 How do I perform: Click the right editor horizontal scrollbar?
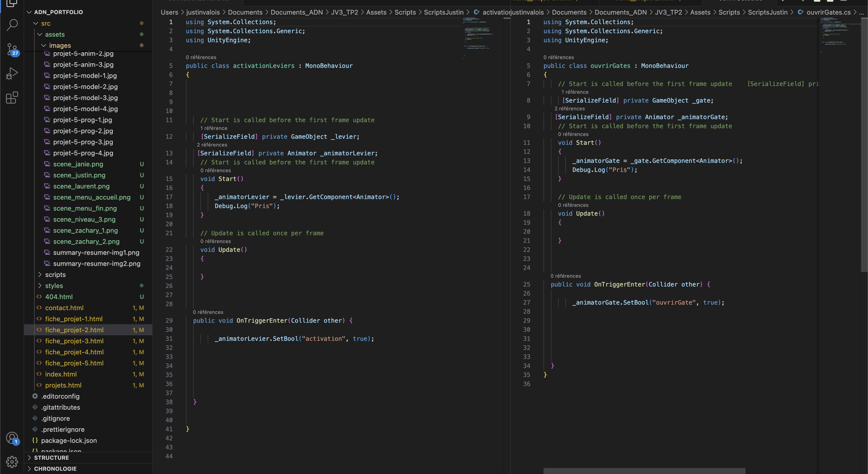[644, 471]
